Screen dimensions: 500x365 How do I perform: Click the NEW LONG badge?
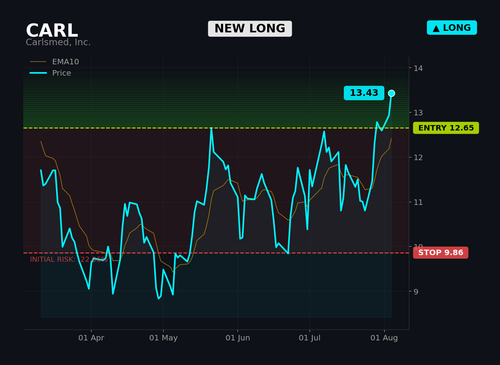click(250, 29)
